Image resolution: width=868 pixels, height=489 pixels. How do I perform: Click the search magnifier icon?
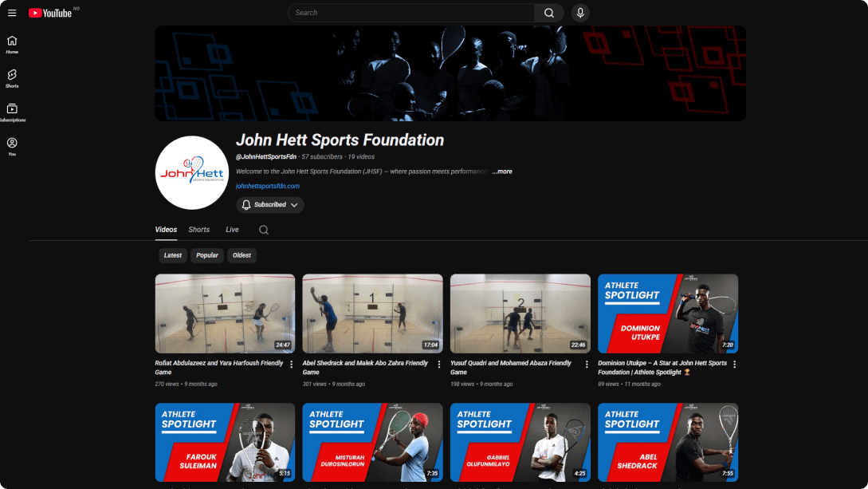(x=549, y=12)
